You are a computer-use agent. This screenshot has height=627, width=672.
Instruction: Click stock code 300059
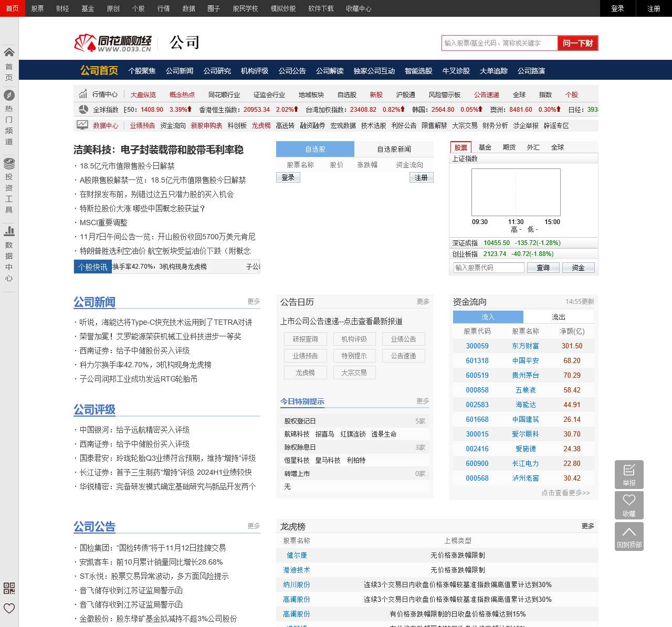tap(477, 346)
